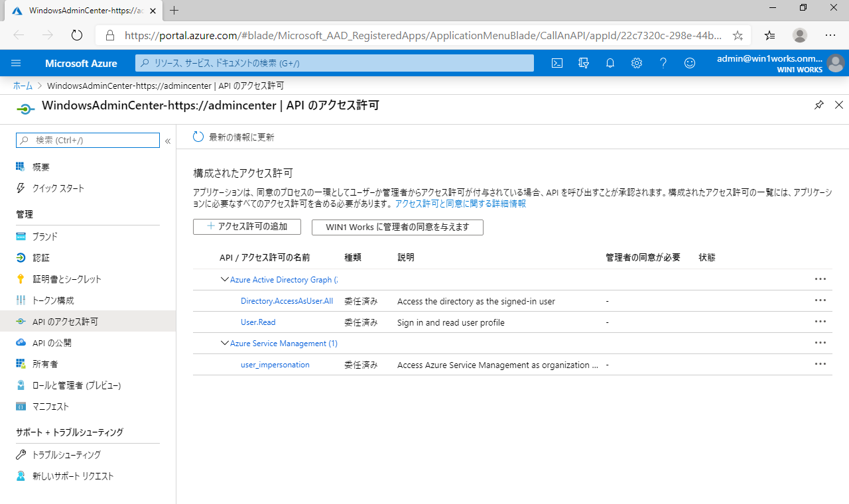This screenshot has height=504, width=849.
Task: Open the Azure portal hamburger menu
Action: click(17, 63)
